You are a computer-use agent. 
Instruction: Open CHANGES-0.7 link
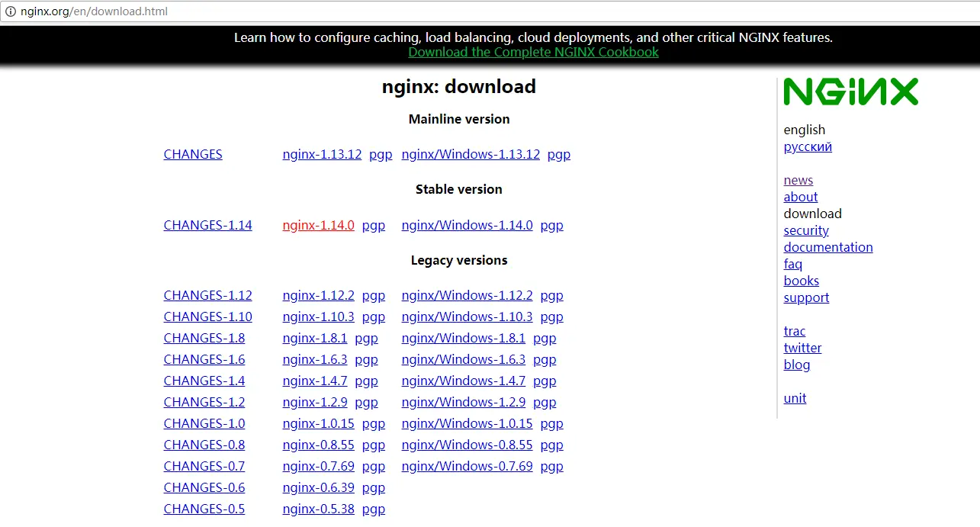pyautogui.click(x=204, y=466)
